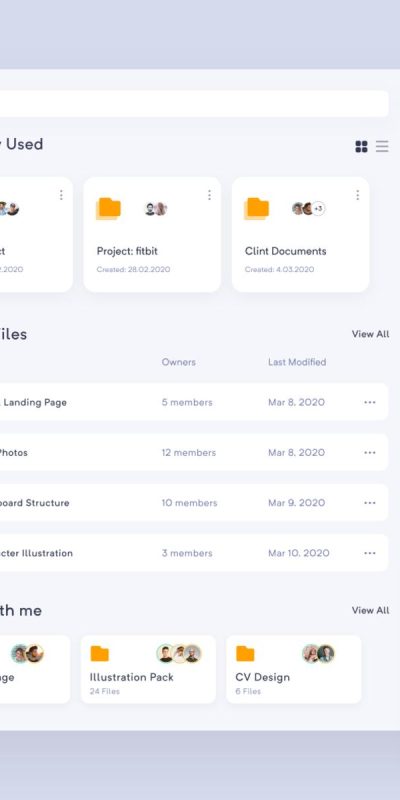Viewport: 400px width, 800px height.
Task: Open the more options menu for the Board Structure row
Action: [370, 503]
